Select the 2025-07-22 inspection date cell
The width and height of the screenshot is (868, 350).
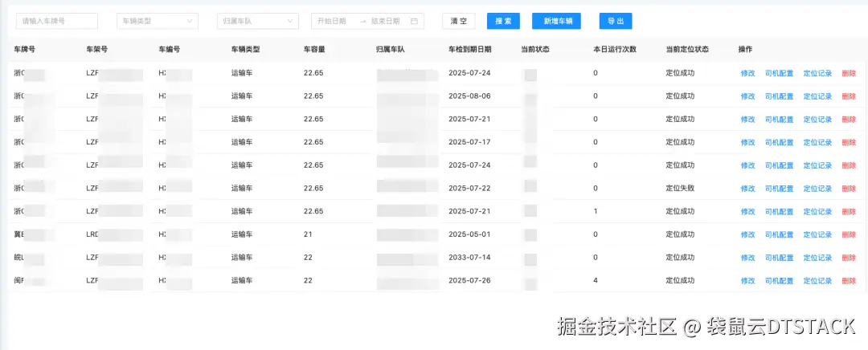469,188
